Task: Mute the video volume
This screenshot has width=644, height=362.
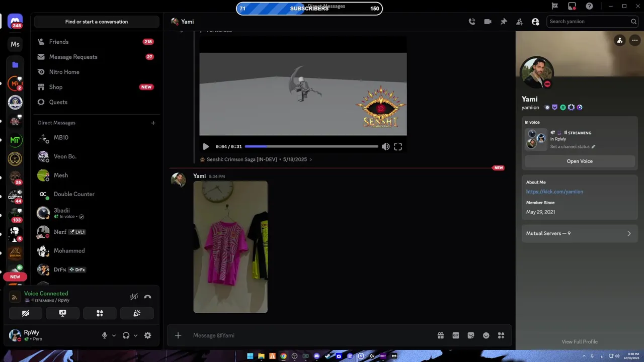Action: [x=385, y=146]
